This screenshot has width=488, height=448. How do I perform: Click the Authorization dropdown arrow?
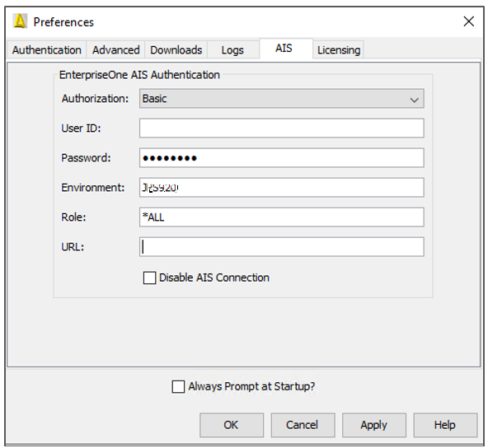pos(415,100)
